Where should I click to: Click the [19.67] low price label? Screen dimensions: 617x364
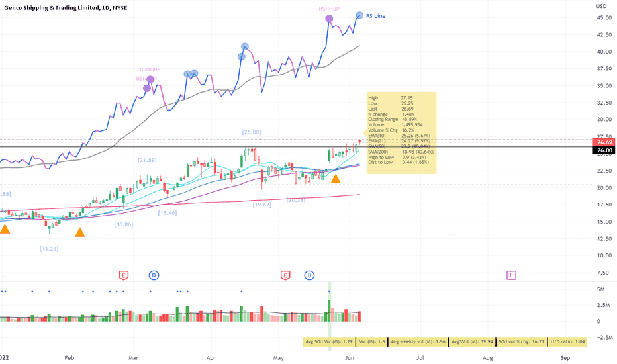point(262,205)
